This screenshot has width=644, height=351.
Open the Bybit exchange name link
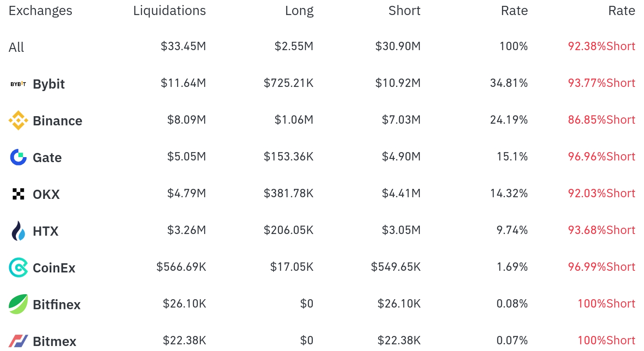pyautogui.click(x=48, y=84)
